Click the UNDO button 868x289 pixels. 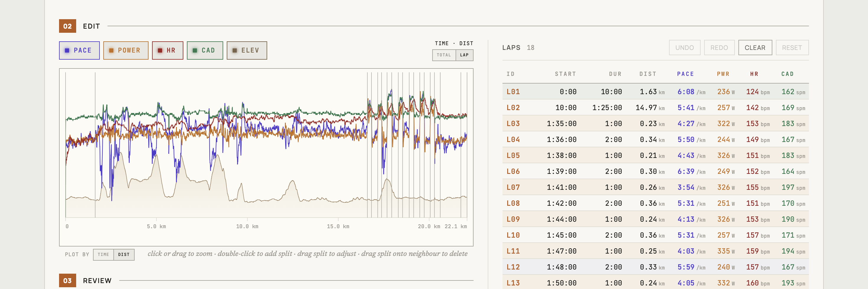pos(684,48)
